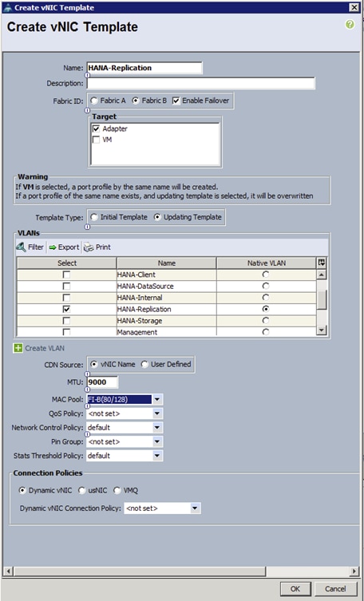Click the Print toolbar button

pyautogui.click(x=97, y=247)
